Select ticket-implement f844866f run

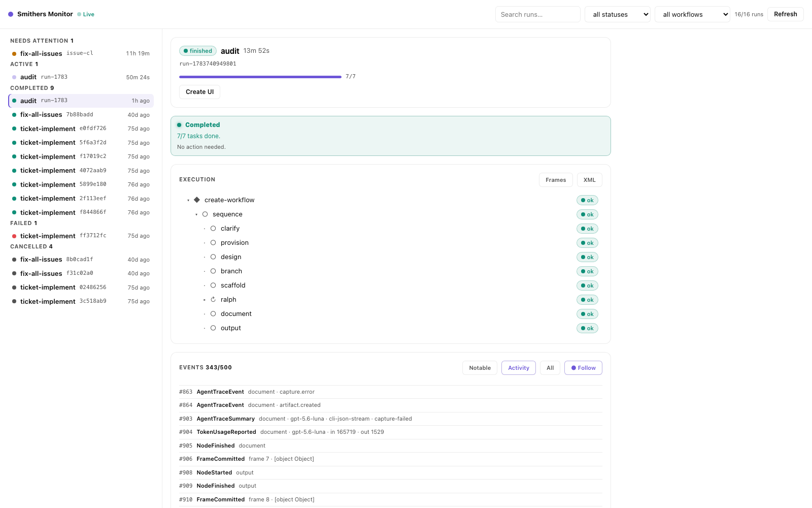(x=81, y=212)
